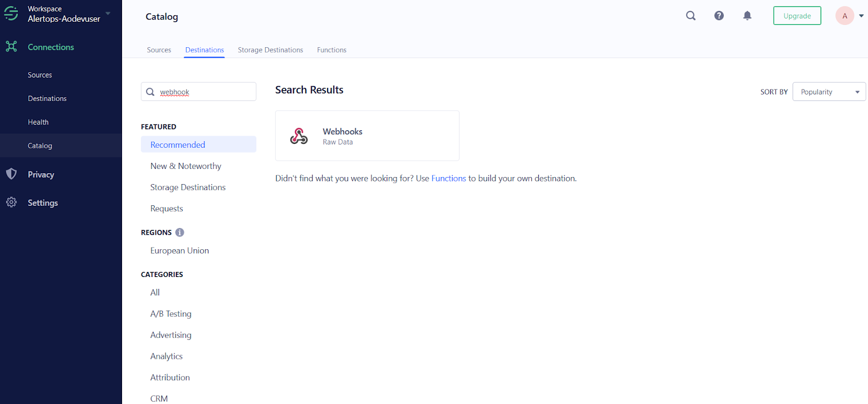This screenshot has height=404, width=868.
Task: Click the Segment logo icon
Action: (x=11, y=14)
